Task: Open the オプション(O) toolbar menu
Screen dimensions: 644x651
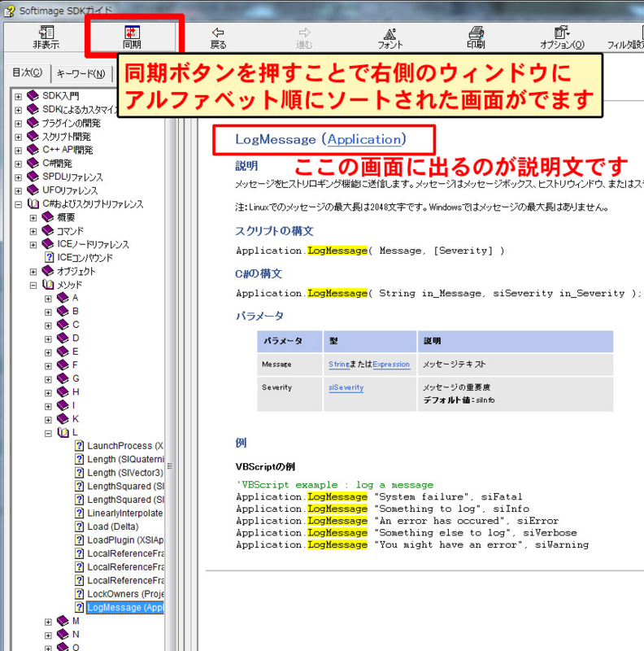Action: pos(562,38)
